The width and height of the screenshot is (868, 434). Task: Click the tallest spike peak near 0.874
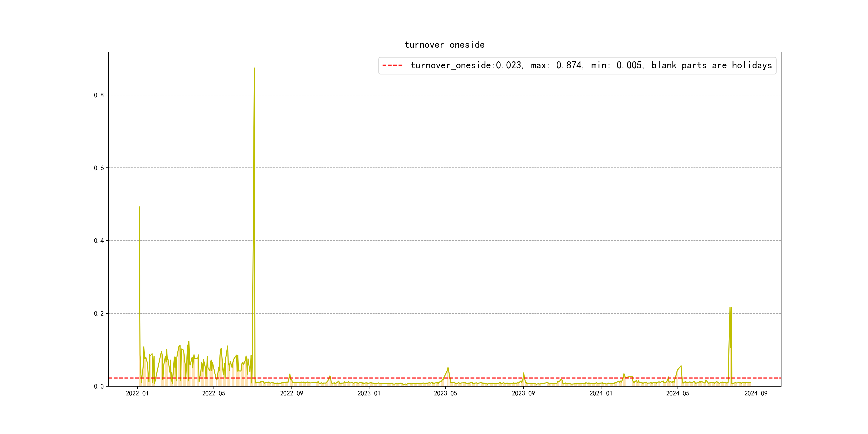(x=254, y=68)
